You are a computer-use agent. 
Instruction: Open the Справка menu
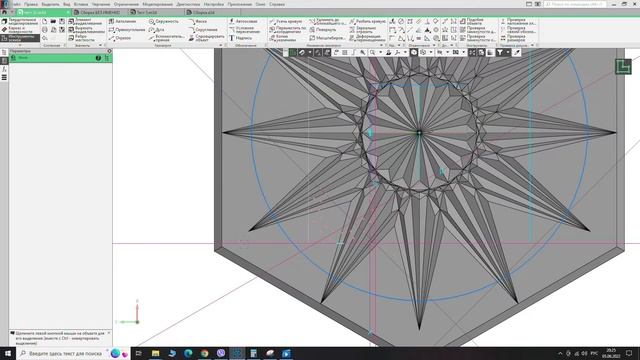tap(277, 4)
